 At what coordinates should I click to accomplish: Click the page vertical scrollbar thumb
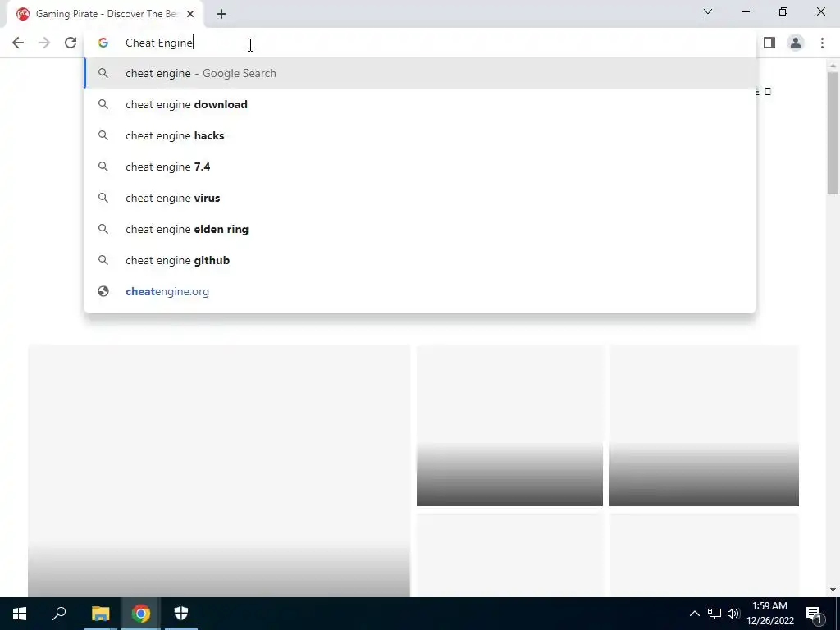click(833, 134)
